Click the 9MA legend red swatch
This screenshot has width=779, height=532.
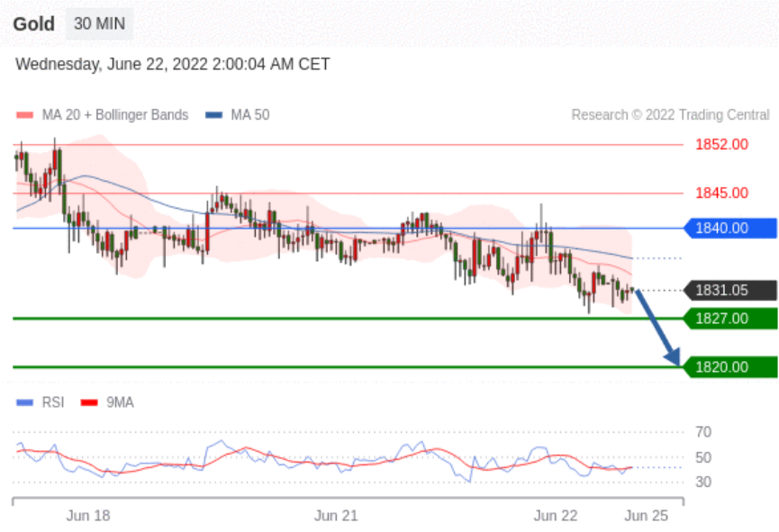[89, 402]
